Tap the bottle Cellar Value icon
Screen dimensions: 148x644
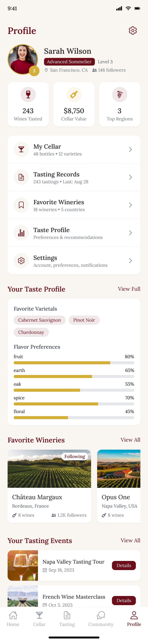(74, 95)
